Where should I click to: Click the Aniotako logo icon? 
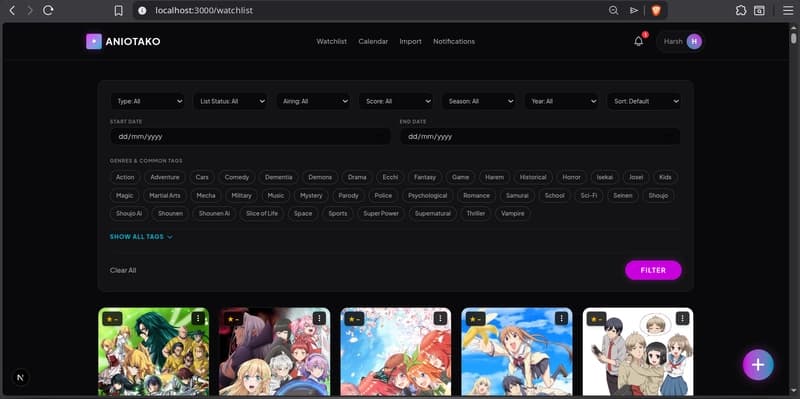point(94,41)
